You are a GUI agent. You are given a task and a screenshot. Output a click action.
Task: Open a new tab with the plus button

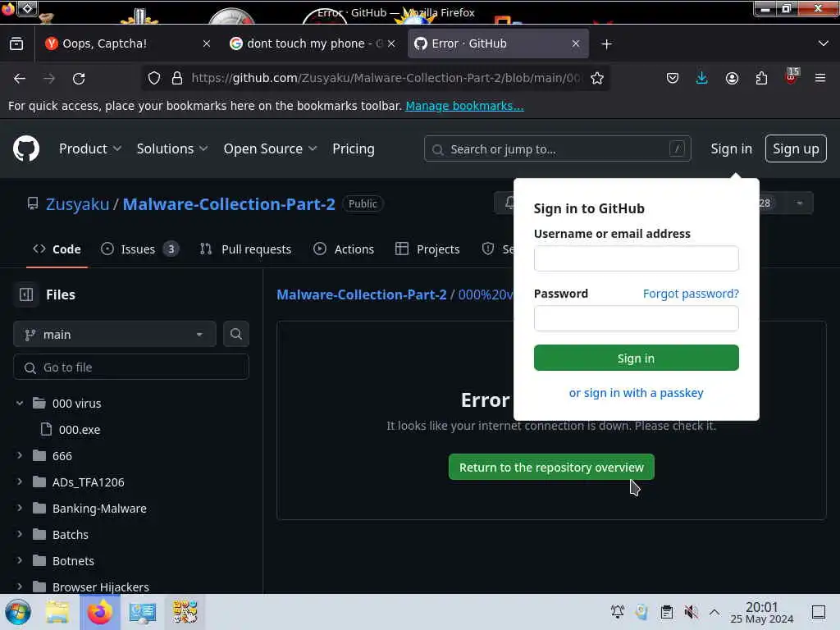[x=606, y=44]
